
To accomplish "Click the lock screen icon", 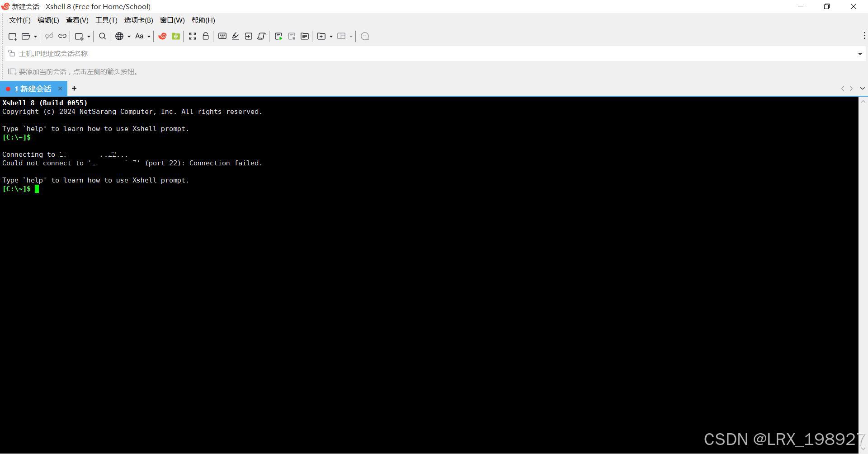I will click(206, 36).
